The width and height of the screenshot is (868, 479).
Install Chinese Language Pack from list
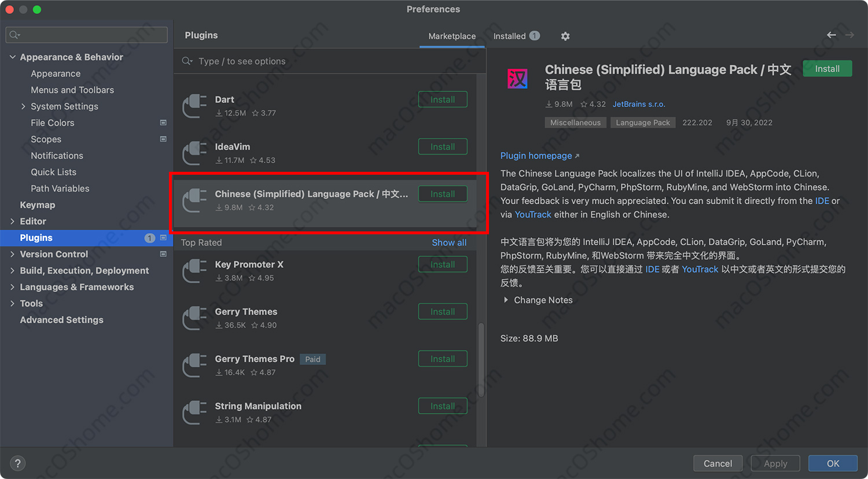pyautogui.click(x=443, y=194)
